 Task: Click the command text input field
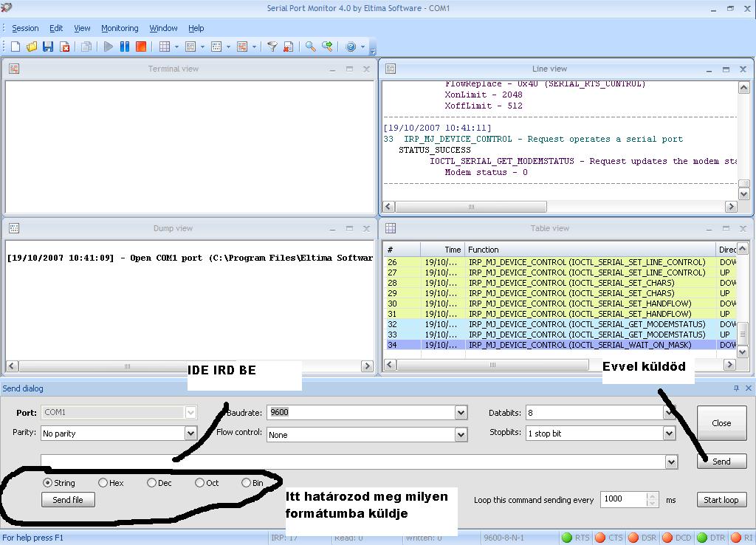[353, 462]
